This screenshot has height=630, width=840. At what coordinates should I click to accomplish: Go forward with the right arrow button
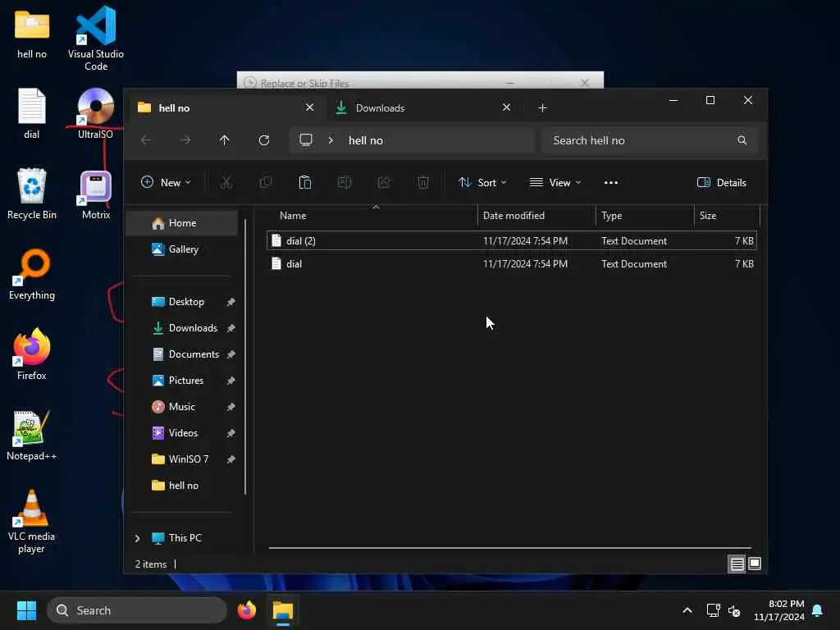(185, 140)
